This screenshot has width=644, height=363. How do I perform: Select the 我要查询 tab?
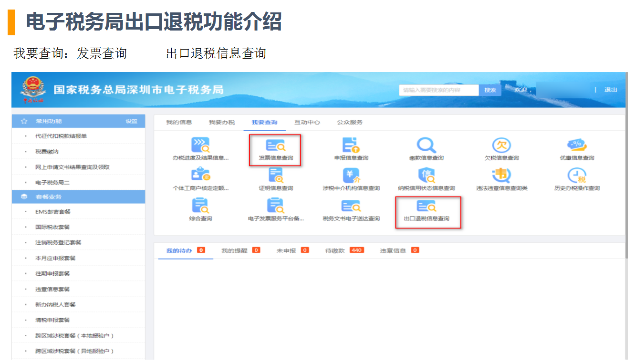(x=264, y=122)
